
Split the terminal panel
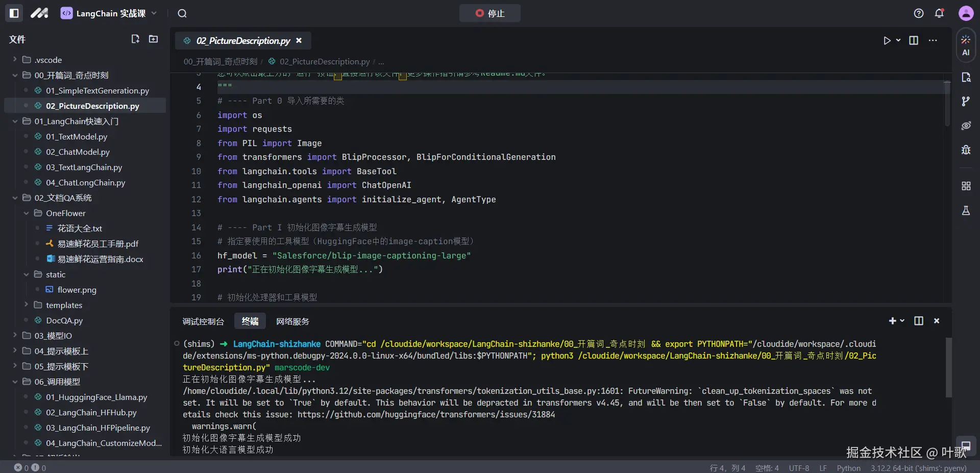919,321
